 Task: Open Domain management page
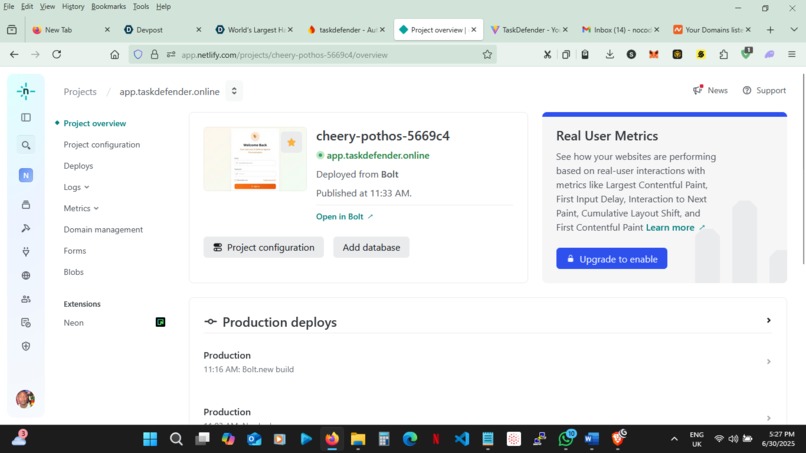[103, 229]
